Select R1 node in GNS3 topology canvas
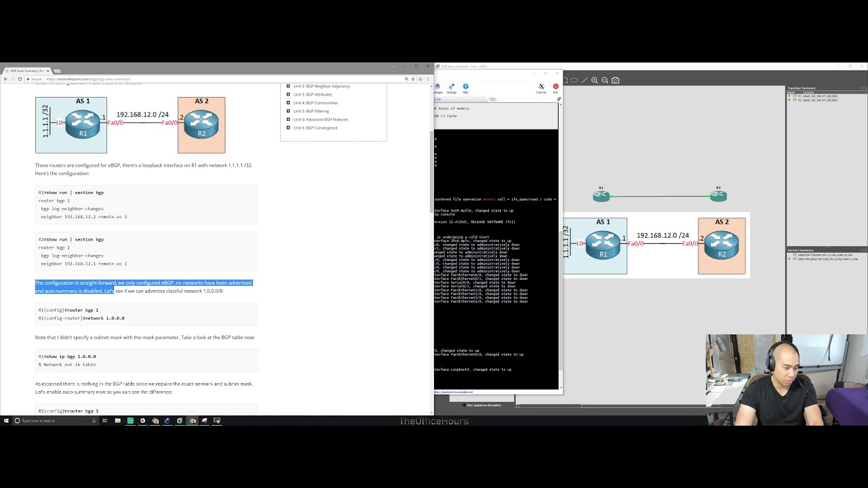 (601, 196)
